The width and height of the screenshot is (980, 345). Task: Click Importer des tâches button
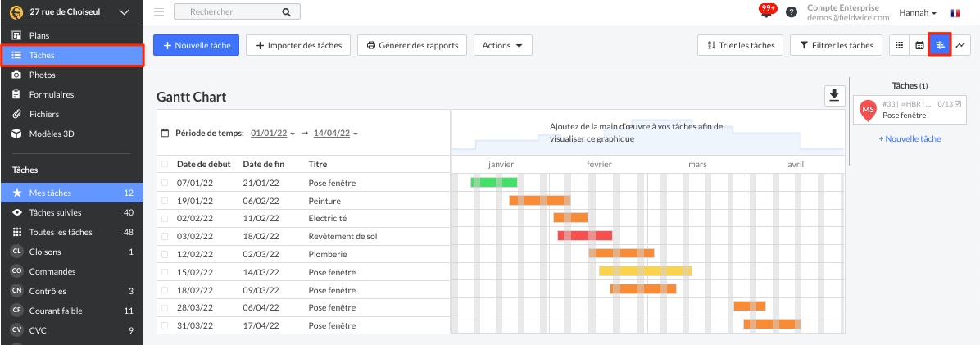point(298,45)
